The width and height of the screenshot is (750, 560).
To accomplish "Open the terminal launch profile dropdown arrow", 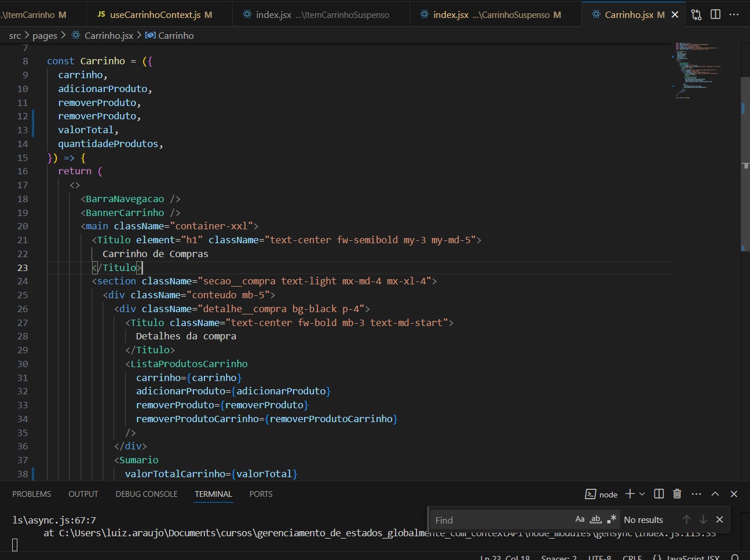I will pyautogui.click(x=642, y=494).
